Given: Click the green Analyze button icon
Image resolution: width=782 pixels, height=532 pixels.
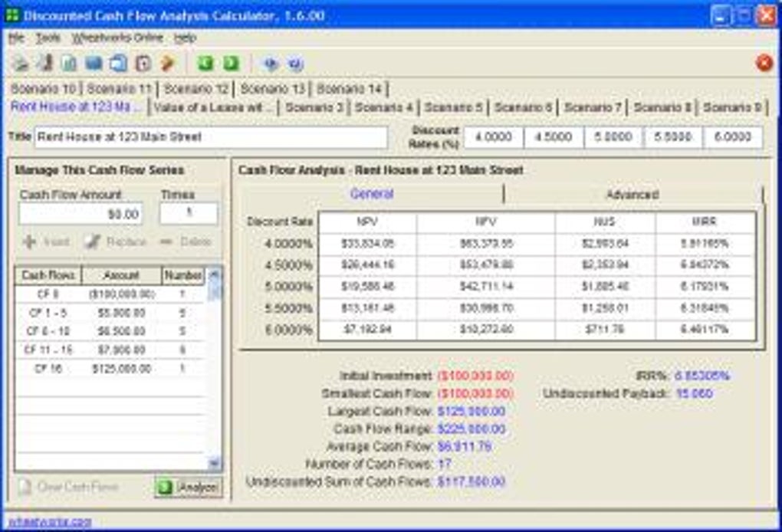Looking at the screenshot, I should click(x=165, y=487).
